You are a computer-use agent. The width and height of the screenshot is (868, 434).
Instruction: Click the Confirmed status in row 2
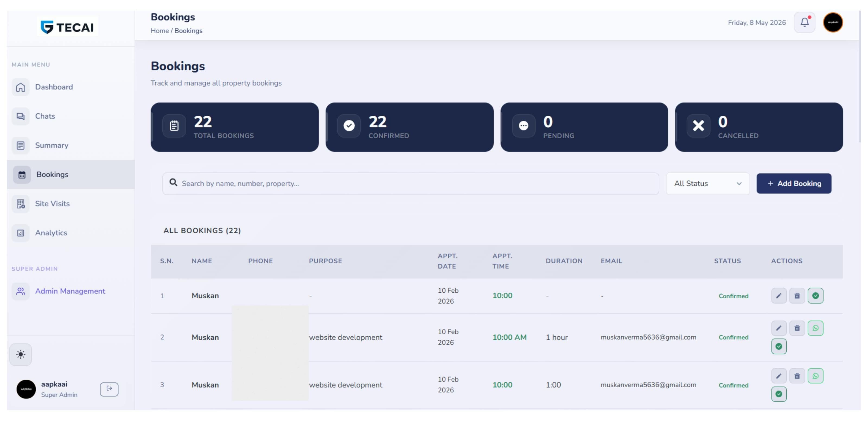(733, 337)
